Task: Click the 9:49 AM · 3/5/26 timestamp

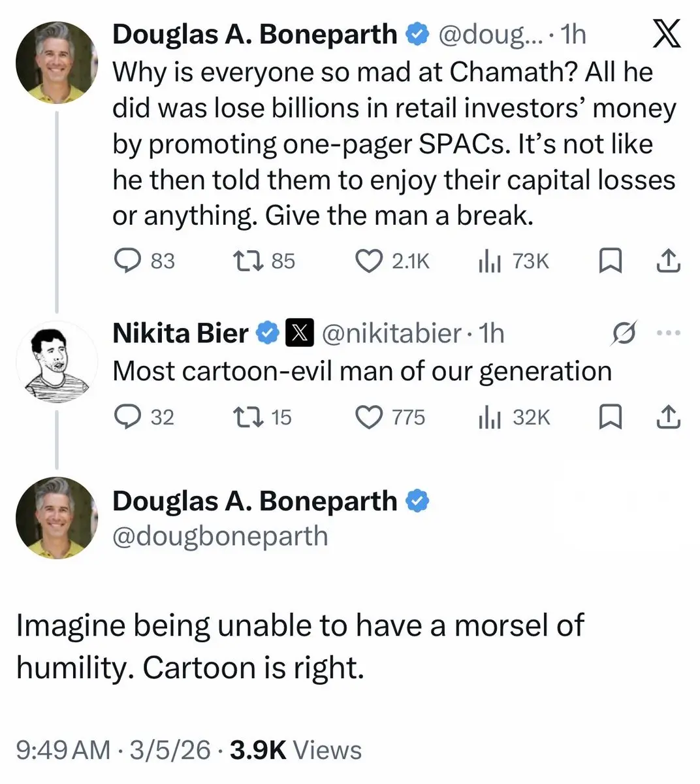Action: tap(113, 750)
